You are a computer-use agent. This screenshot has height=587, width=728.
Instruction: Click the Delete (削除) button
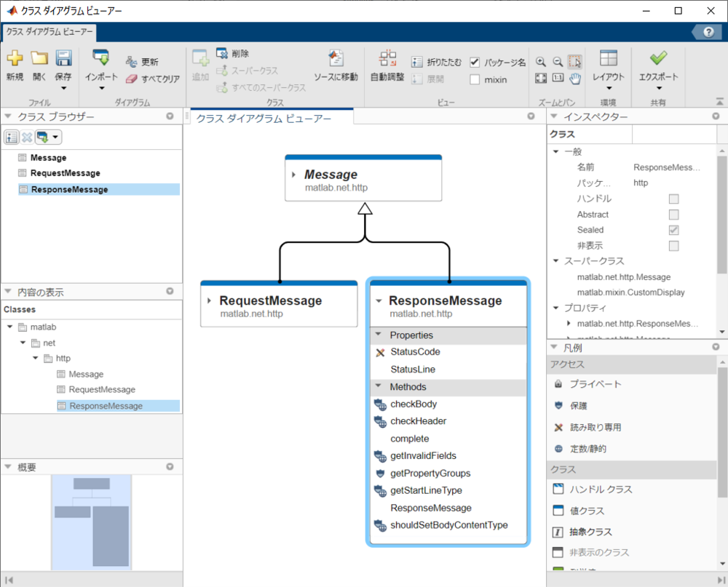tap(233, 53)
